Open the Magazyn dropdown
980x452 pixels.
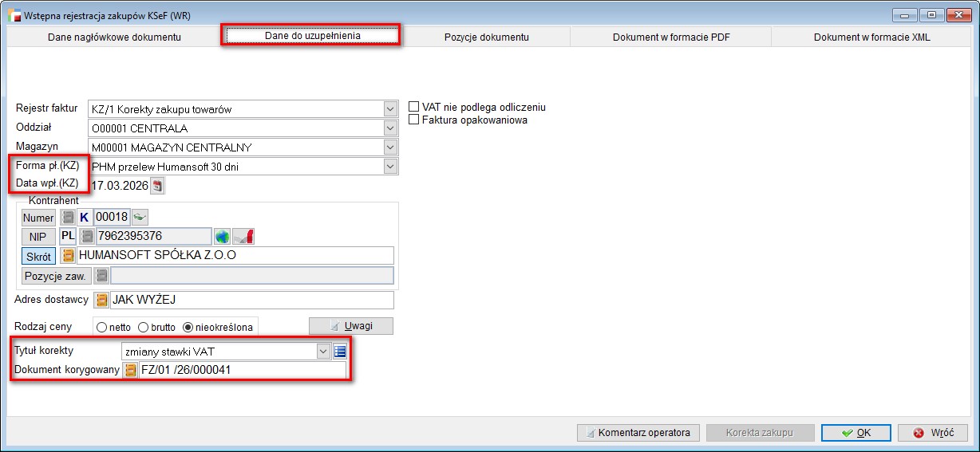point(389,147)
